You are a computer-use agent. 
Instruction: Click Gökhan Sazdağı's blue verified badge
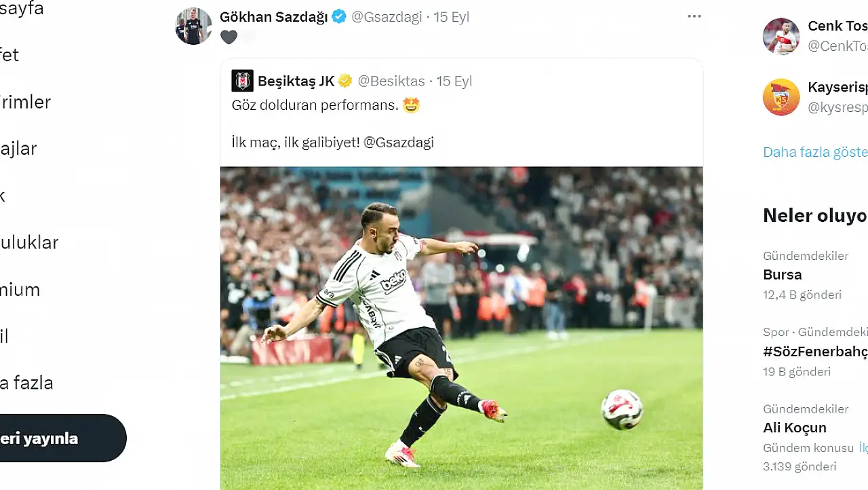(x=339, y=17)
